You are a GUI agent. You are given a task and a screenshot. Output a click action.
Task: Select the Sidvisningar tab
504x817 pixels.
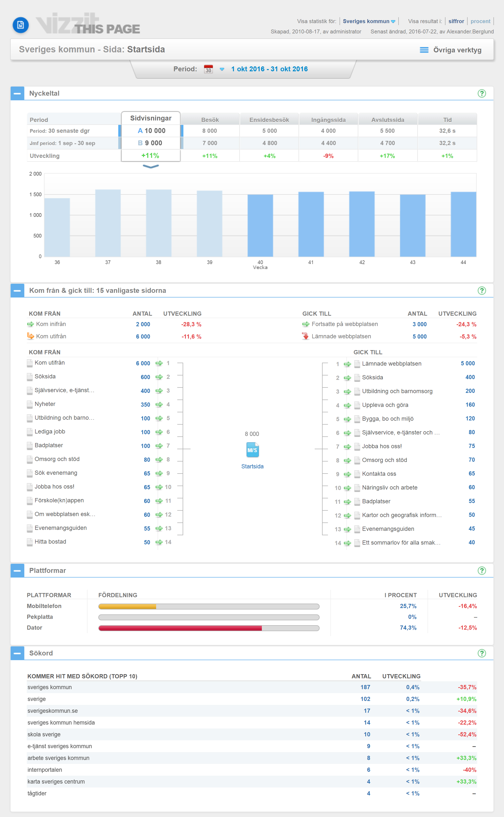pos(151,118)
